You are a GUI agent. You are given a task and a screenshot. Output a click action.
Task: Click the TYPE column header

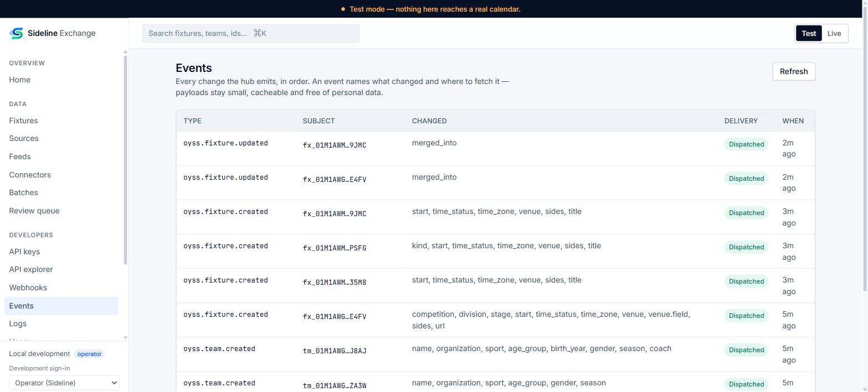(x=192, y=121)
